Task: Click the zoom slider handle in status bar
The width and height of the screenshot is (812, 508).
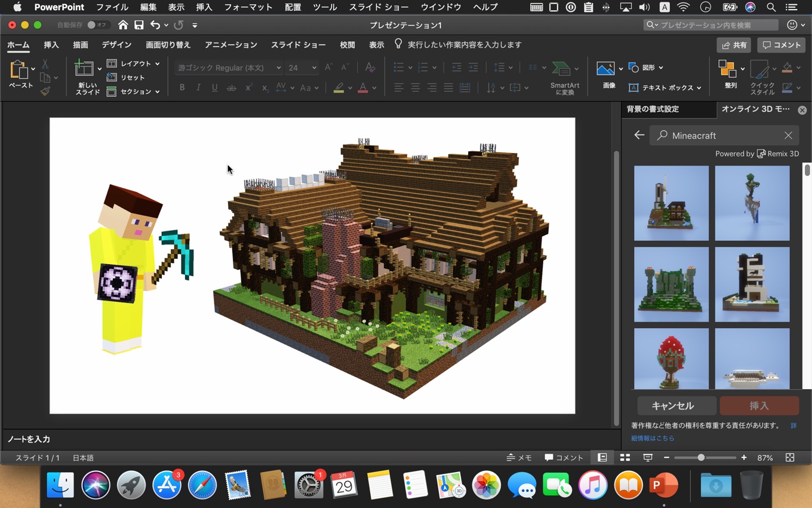Action: tap(701, 458)
